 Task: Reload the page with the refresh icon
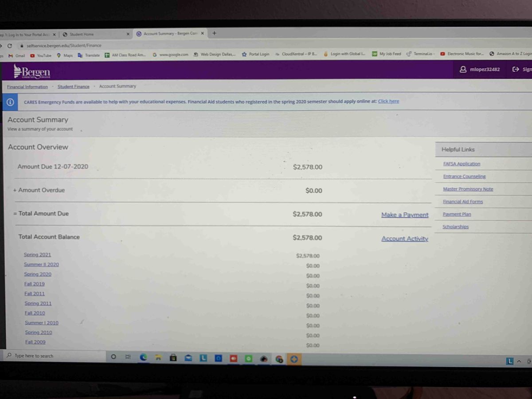pos(9,46)
